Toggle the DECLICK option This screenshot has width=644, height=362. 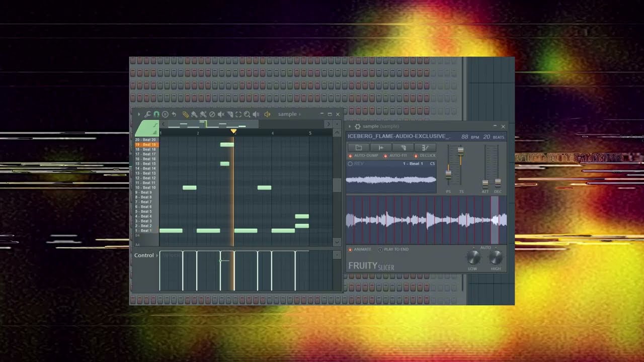[x=416, y=156]
